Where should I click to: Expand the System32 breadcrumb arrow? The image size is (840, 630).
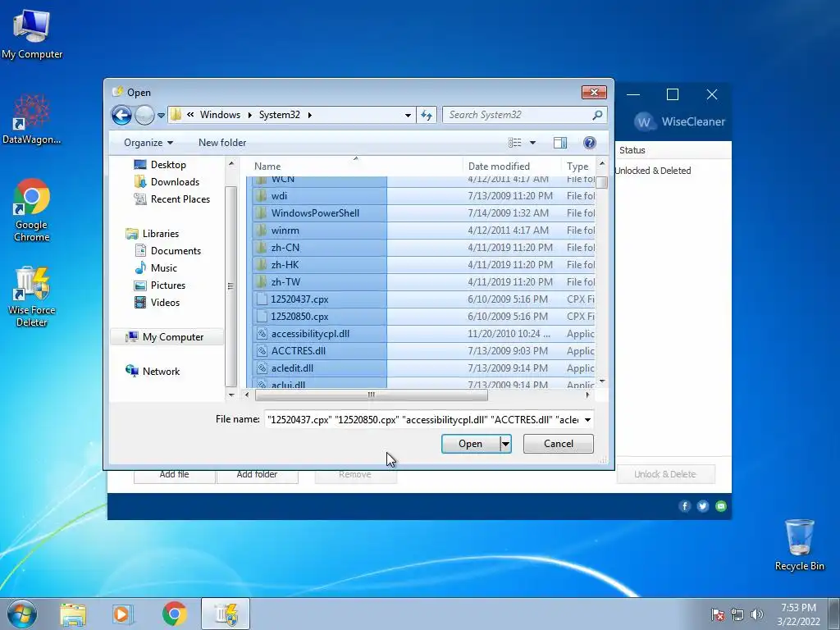[309, 115]
